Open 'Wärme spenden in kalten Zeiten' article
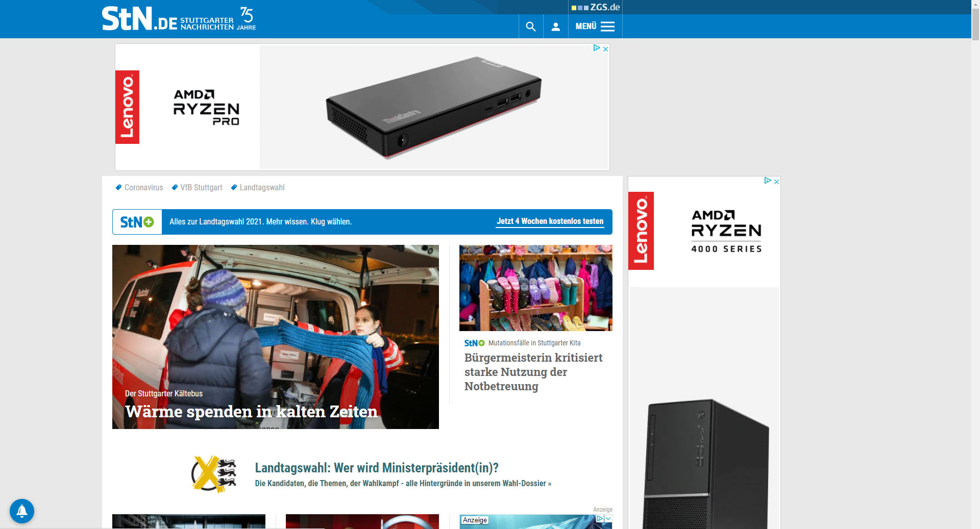The image size is (980, 529). (x=251, y=411)
